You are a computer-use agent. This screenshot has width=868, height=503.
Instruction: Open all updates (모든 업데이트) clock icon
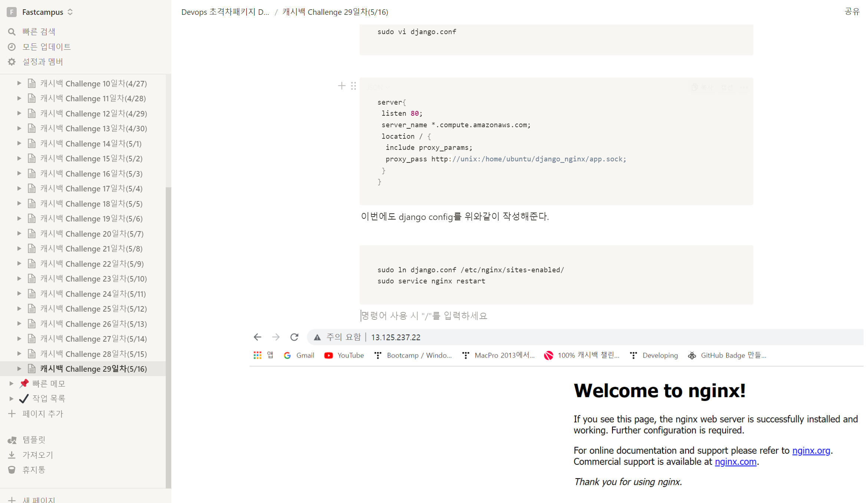[x=12, y=47]
